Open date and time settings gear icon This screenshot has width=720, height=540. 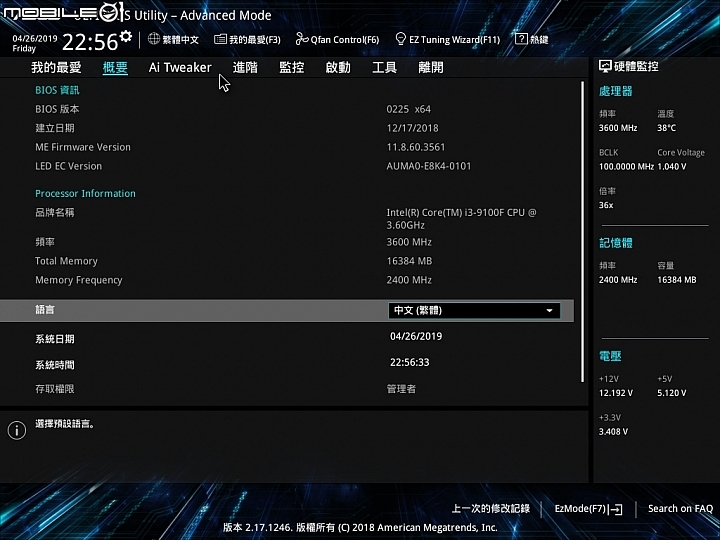(125, 36)
